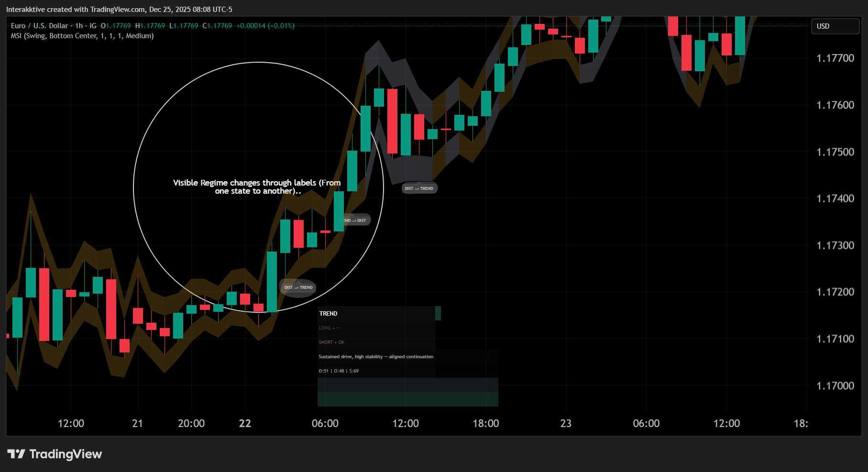Click the 1.17300 price axis label

tap(835, 245)
